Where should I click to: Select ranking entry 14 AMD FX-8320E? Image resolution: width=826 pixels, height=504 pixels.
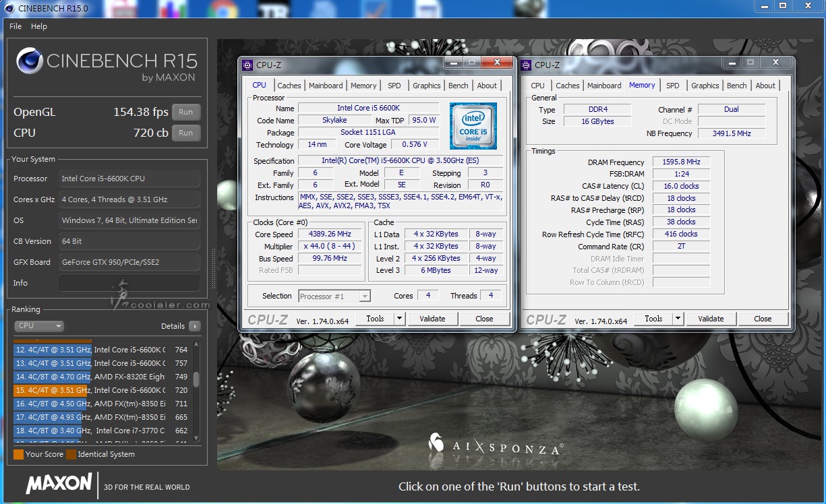pos(101,377)
